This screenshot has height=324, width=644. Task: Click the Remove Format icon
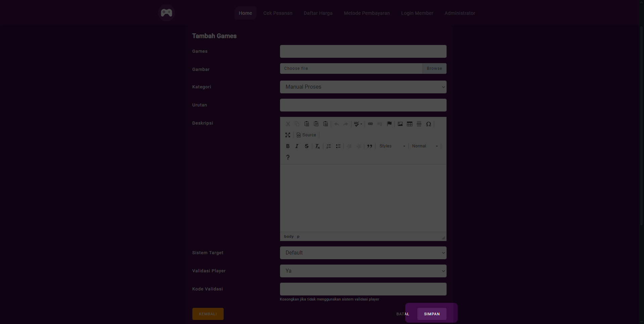point(318,146)
